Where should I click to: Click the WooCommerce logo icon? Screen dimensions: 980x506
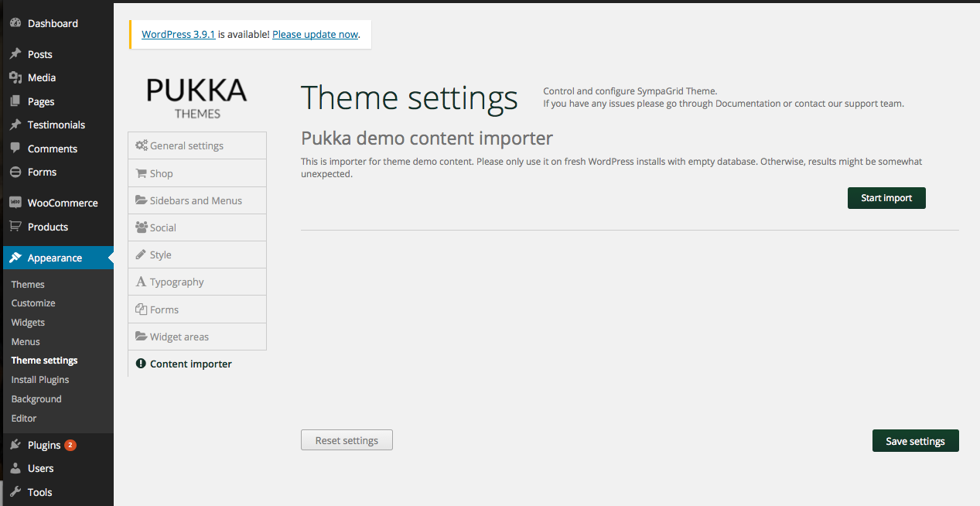(x=15, y=203)
